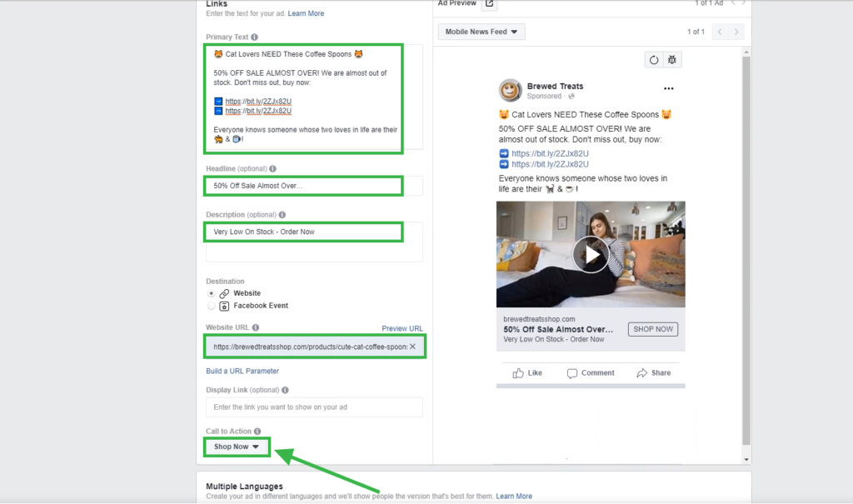Open the Display Link info icon

click(285, 390)
